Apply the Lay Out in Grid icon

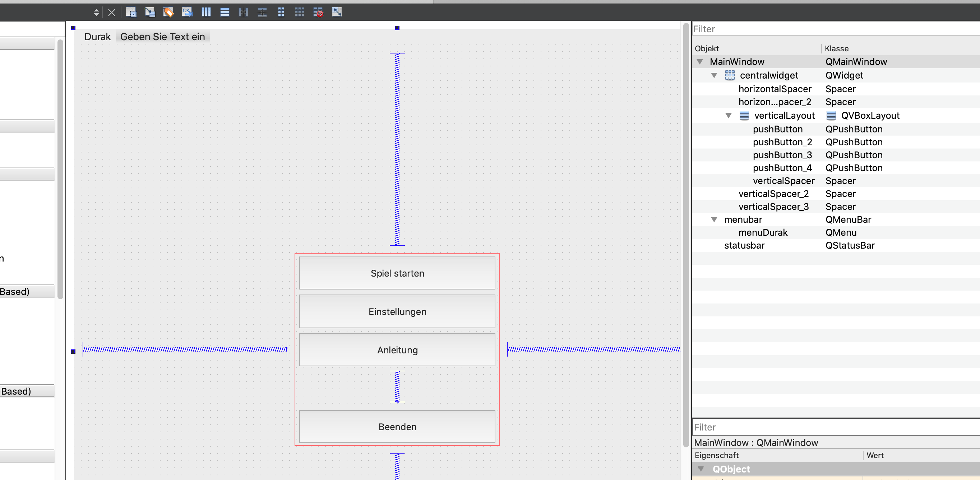(299, 12)
